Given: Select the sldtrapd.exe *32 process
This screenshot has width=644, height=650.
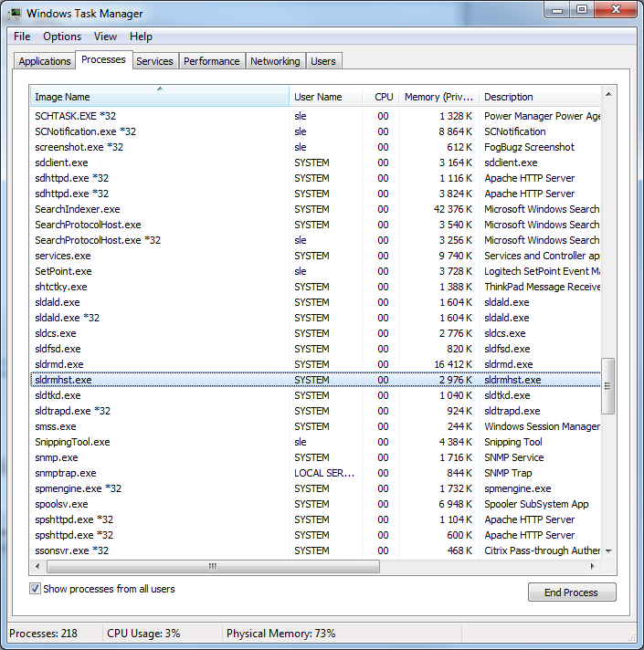Looking at the screenshot, I should [x=315, y=411].
